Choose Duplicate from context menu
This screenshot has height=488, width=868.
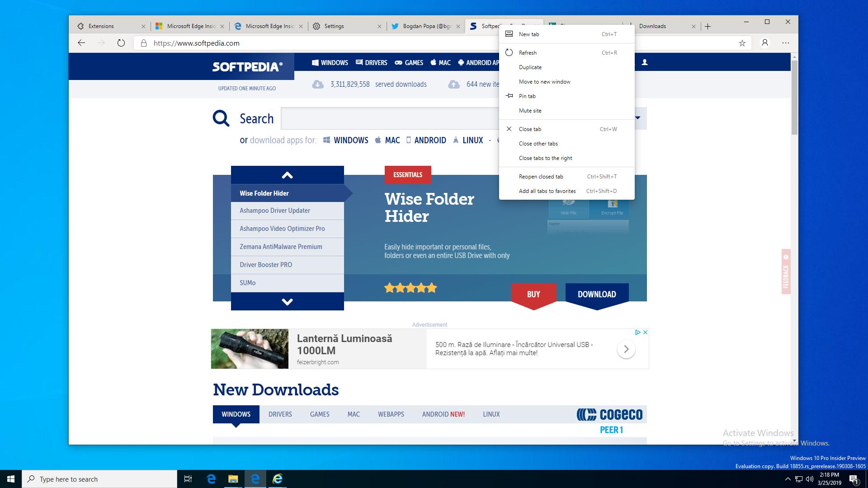(x=567, y=67)
